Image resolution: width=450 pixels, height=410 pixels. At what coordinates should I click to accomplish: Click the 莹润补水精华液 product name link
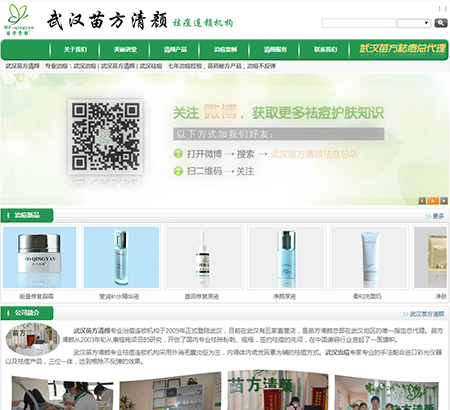coord(119,296)
